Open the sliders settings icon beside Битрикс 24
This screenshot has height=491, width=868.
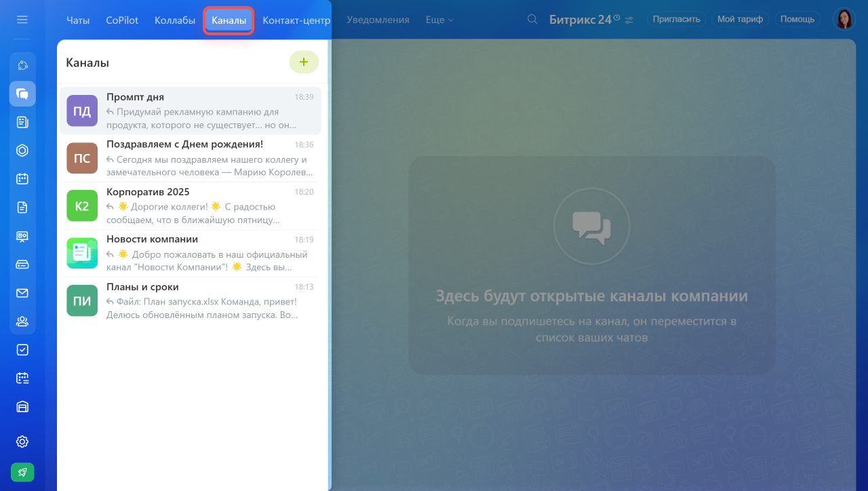(629, 20)
